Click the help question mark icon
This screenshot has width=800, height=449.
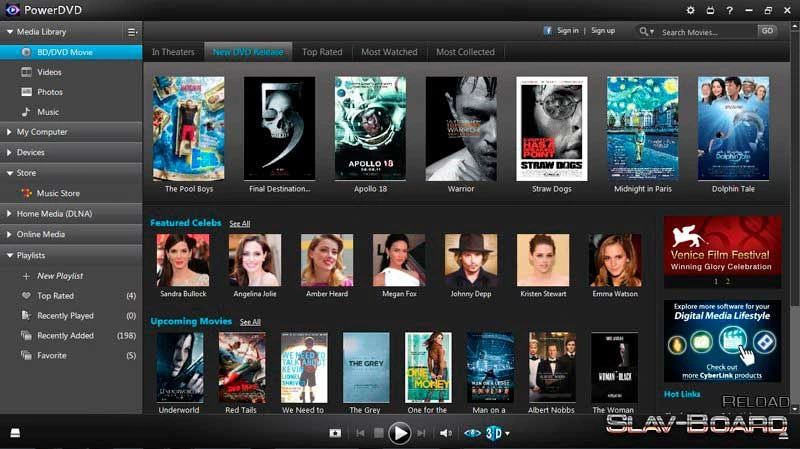point(730,10)
